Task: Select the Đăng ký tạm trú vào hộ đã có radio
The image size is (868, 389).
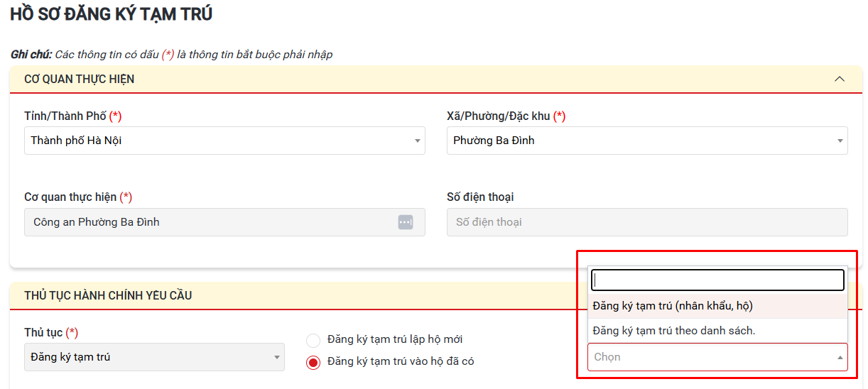Action: point(313,363)
